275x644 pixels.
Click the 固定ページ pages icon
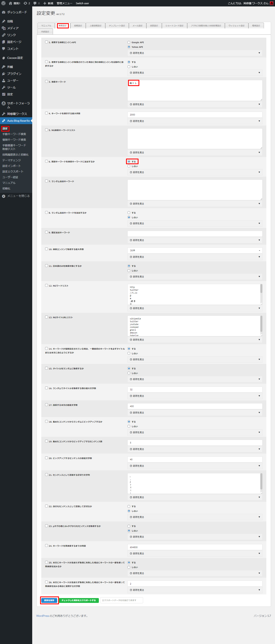[3, 42]
